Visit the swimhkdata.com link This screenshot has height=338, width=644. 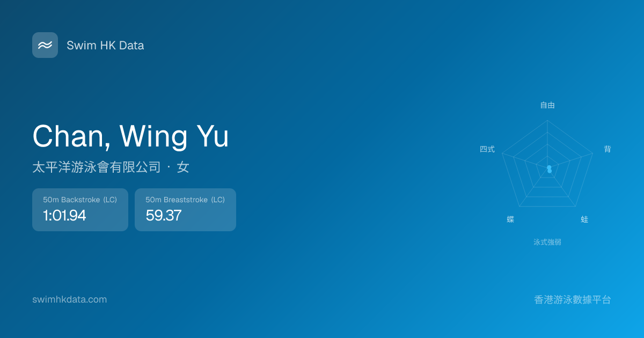pos(69,299)
